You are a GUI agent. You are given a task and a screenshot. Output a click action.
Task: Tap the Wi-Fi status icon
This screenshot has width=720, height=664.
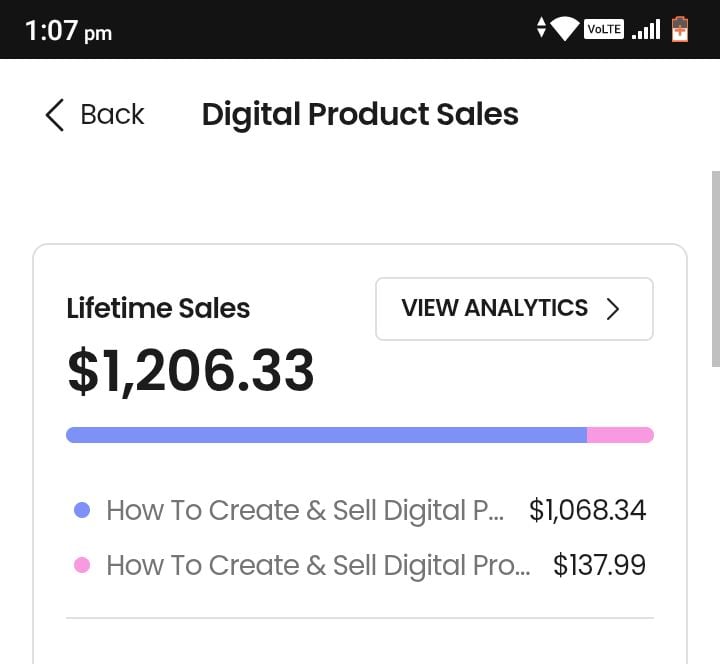(565, 29)
